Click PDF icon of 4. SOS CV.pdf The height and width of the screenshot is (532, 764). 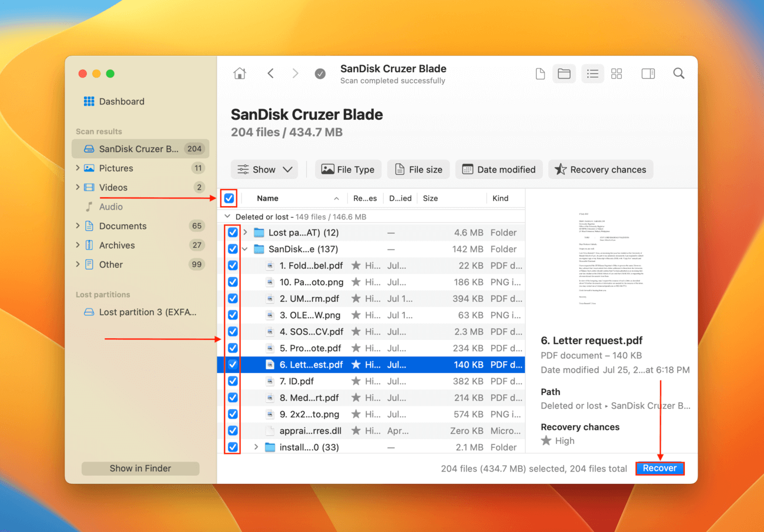[x=270, y=332]
